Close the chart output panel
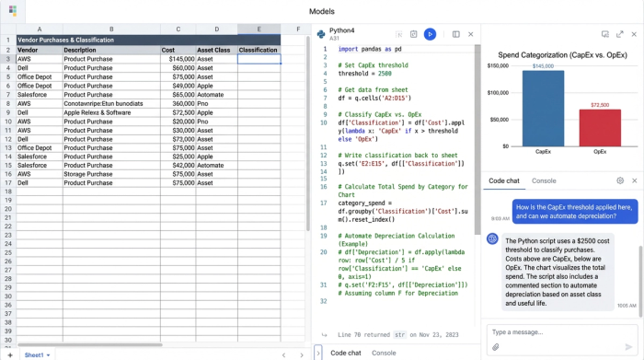Image resolution: width=644 pixels, height=360 pixels. click(634, 34)
